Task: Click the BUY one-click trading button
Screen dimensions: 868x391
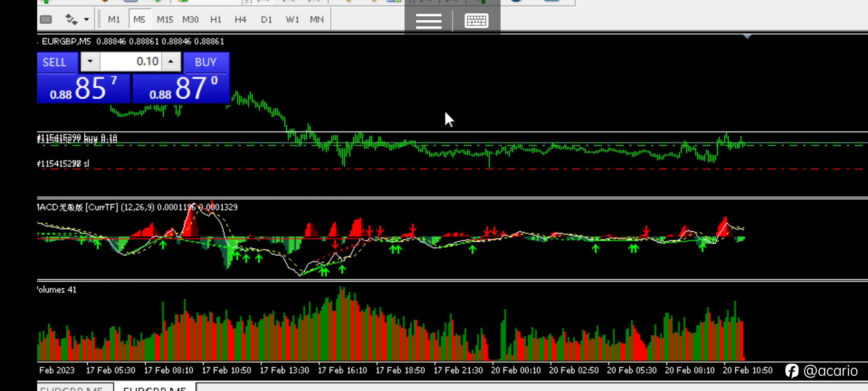Action: 206,62
